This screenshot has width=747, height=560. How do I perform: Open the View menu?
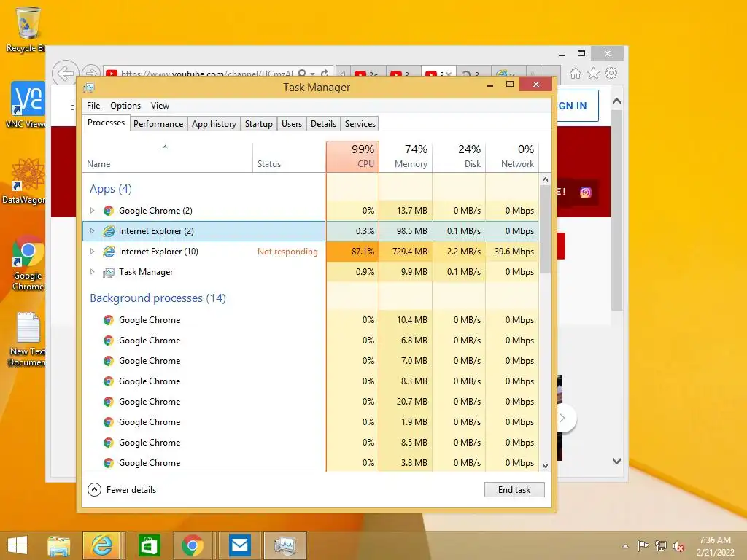click(x=160, y=106)
